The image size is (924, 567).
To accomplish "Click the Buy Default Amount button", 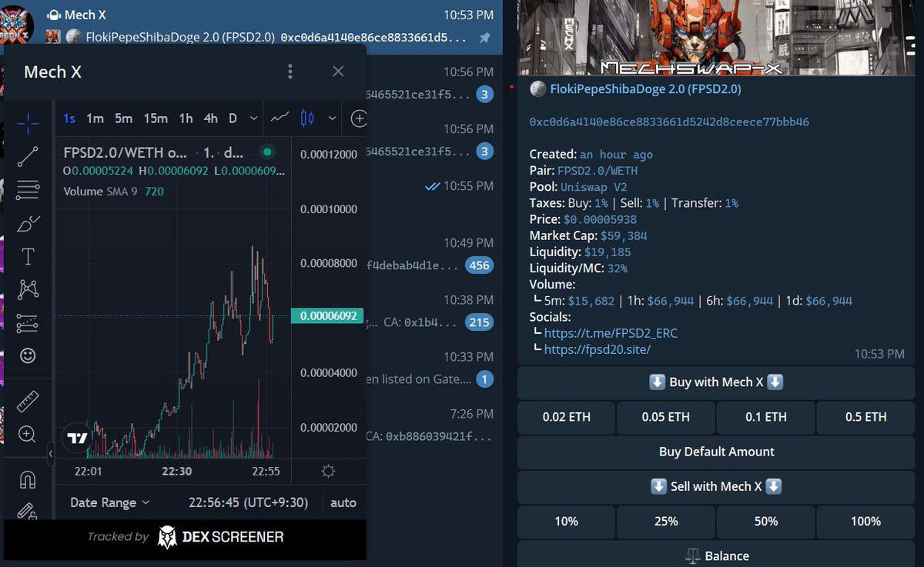I will pyautogui.click(x=716, y=452).
